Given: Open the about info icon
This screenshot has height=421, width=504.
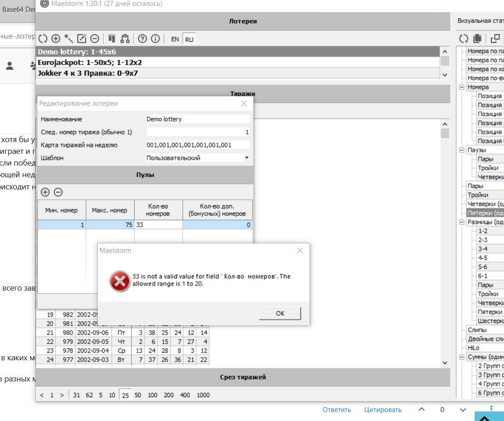Looking at the screenshot, I should click(x=155, y=39).
